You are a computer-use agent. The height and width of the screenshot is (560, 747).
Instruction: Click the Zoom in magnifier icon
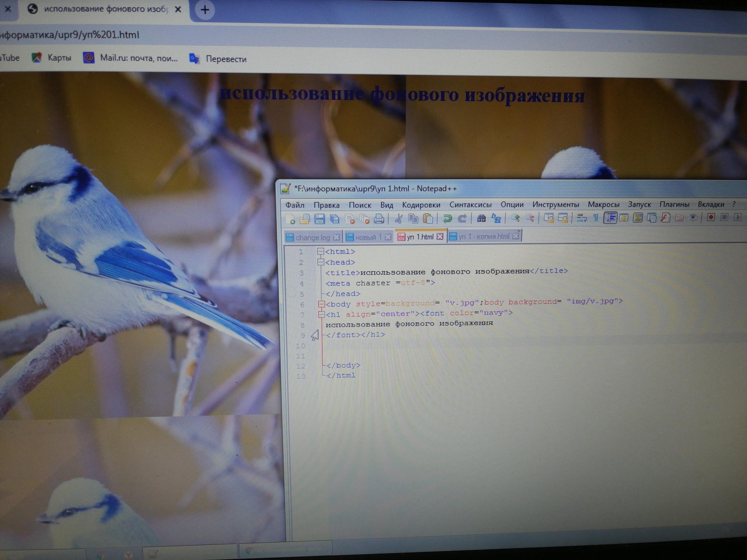click(x=515, y=218)
